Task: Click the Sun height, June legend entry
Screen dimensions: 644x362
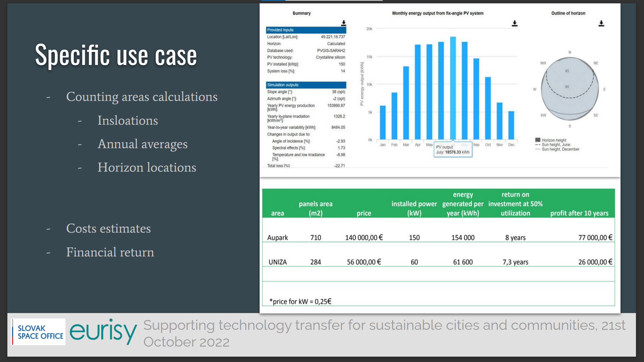Action: pos(556,145)
